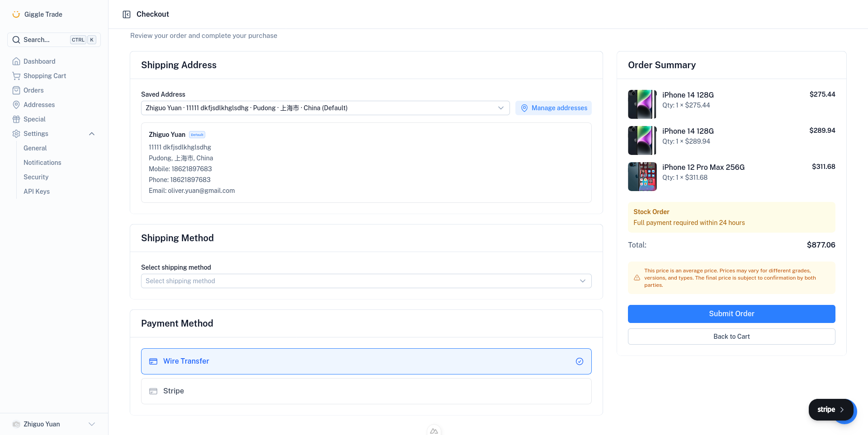Click the Orders bag icon in sidebar
Image resolution: width=868 pixels, height=435 pixels.
16,90
